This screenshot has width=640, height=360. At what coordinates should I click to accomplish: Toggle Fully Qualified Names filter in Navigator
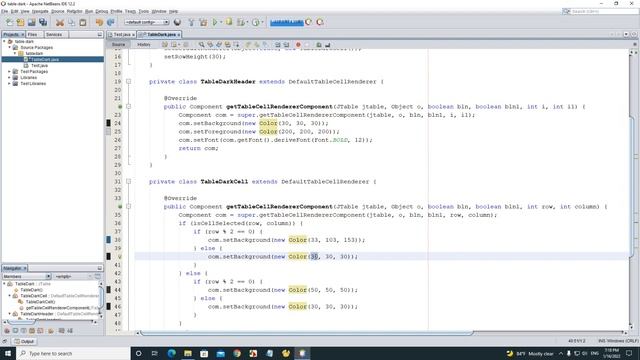pyautogui.click(x=51, y=331)
